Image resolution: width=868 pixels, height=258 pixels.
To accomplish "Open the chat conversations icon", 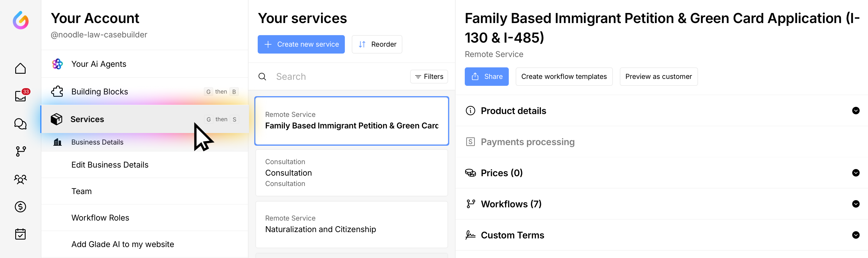I will (20, 124).
